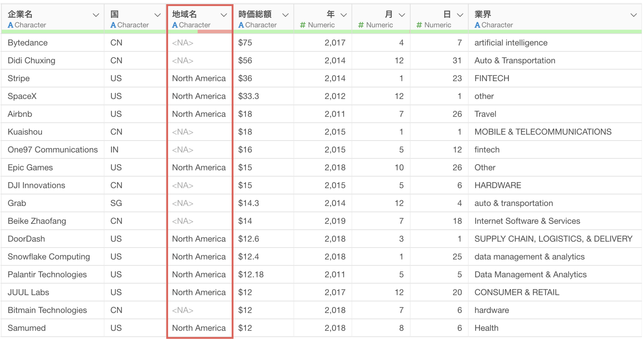The width and height of the screenshot is (644, 342).
Task: Open the 業界 column dropdown menu
Action: click(x=633, y=15)
